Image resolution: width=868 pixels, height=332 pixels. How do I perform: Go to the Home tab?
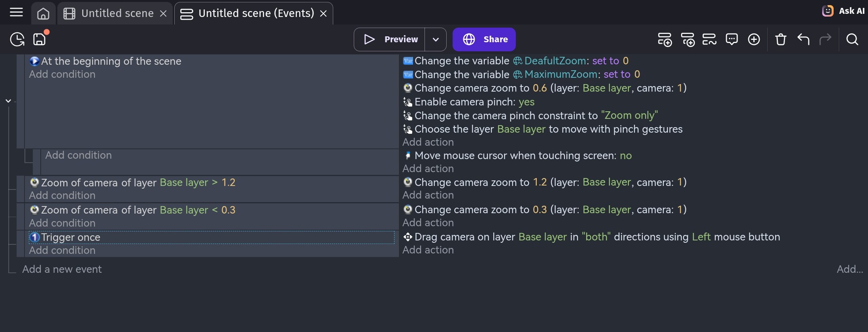coord(43,13)
